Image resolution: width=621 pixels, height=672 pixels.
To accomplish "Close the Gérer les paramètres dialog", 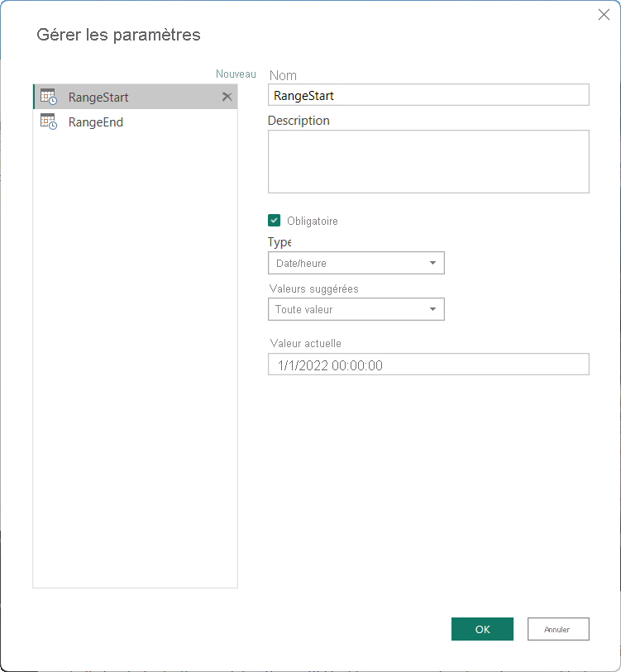I will tap(604, 15).
